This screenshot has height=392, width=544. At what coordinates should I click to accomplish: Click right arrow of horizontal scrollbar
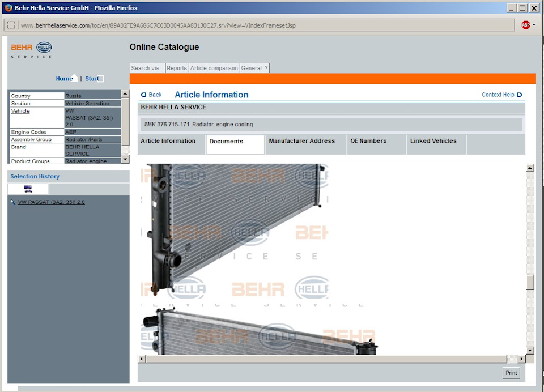point(521,359)
